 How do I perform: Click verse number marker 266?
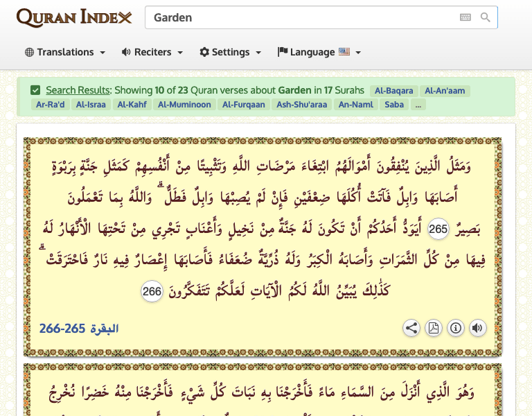pos(152,291)
